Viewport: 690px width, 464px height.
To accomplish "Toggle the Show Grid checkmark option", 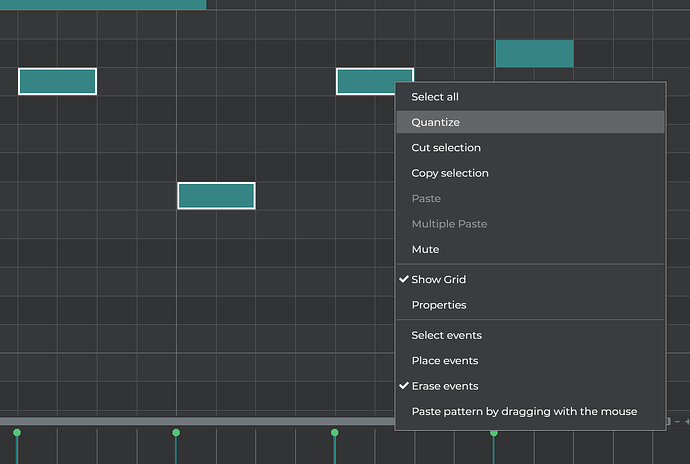I will tap(530, 280).
